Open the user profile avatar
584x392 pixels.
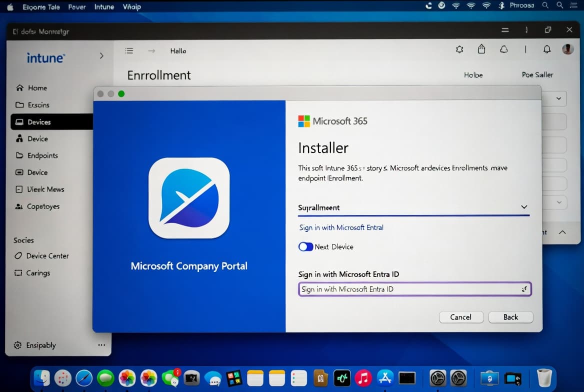[567, 49]
